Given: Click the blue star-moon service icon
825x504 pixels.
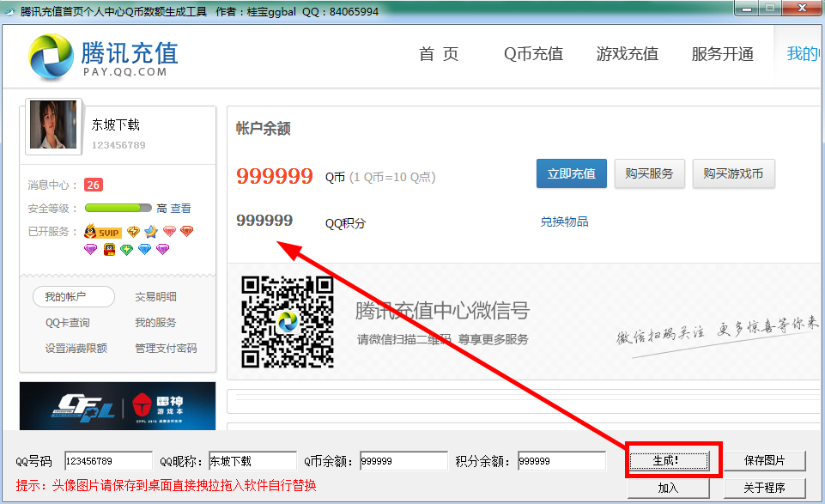Looking at the screenshot, I should pyautogui.click(x=150, y=232).
